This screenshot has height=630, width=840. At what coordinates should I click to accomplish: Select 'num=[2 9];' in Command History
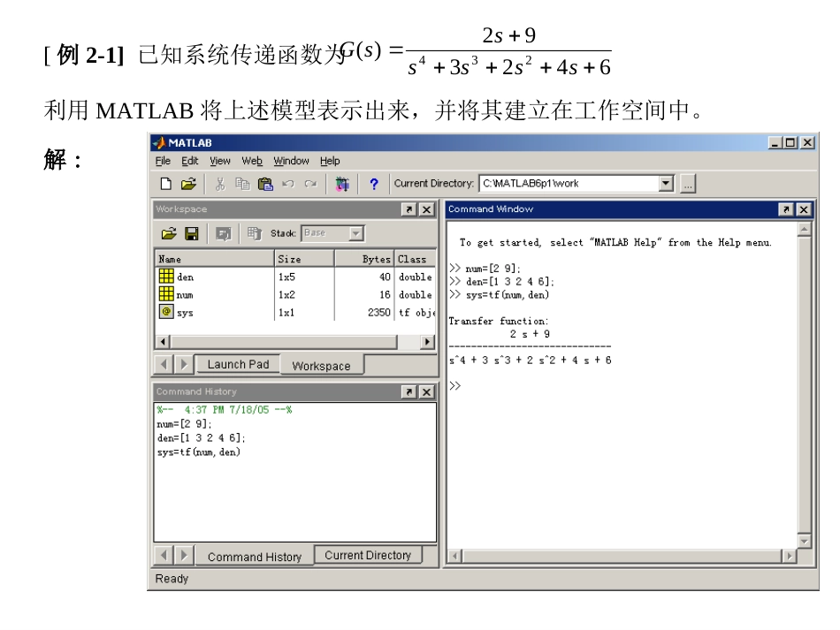(184, 424)
